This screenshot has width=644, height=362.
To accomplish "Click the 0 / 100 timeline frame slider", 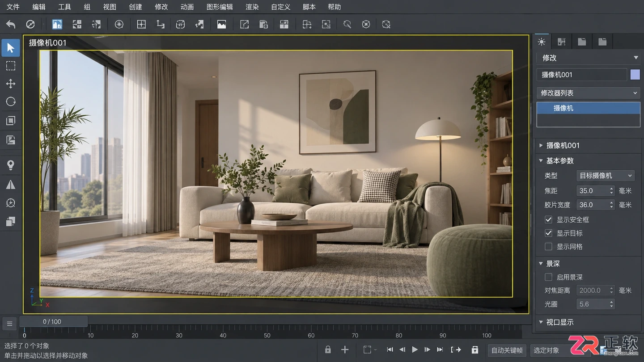I will (53, 321).
